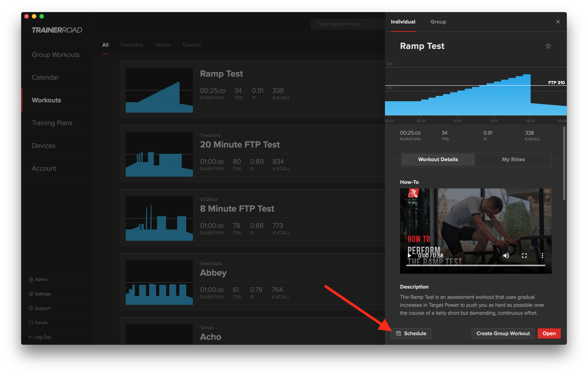Click the Acho workout title
The width and height of the screenshot is (588, 375).
point(210,337)
